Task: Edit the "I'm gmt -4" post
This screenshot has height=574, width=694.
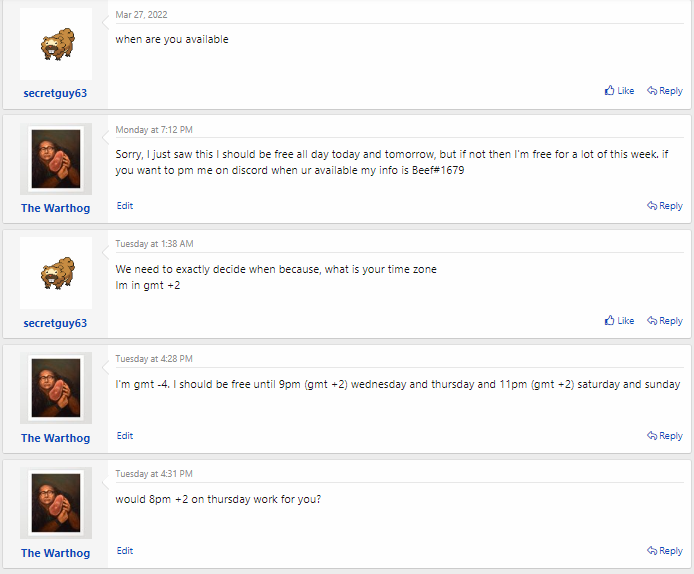Action: (125, 436)
